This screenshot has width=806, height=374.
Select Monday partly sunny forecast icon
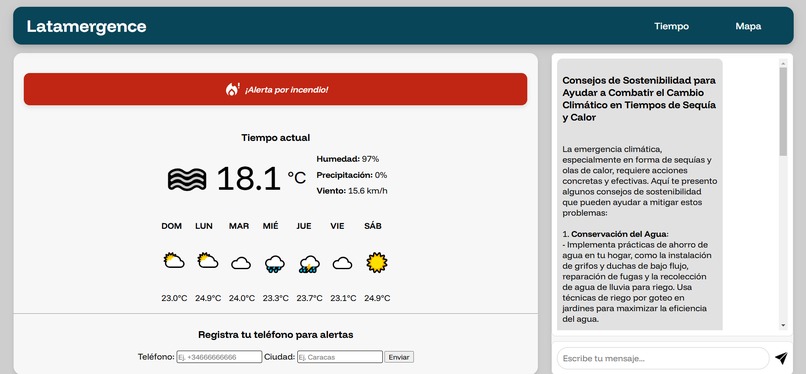(x=208, y=260)
